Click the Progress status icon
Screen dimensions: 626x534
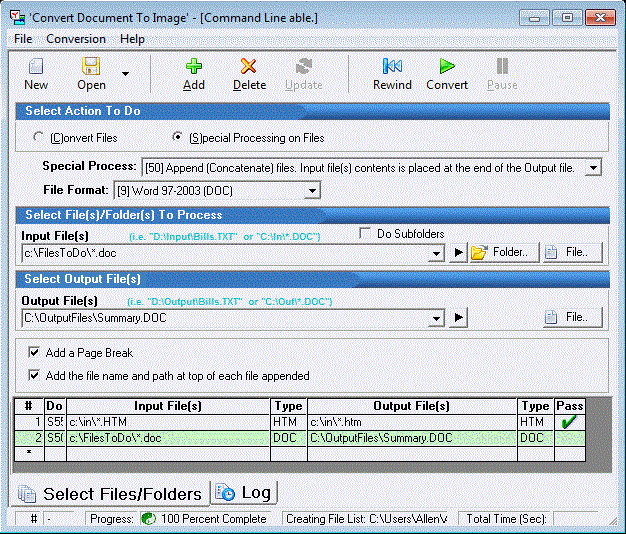click(149, 518)
